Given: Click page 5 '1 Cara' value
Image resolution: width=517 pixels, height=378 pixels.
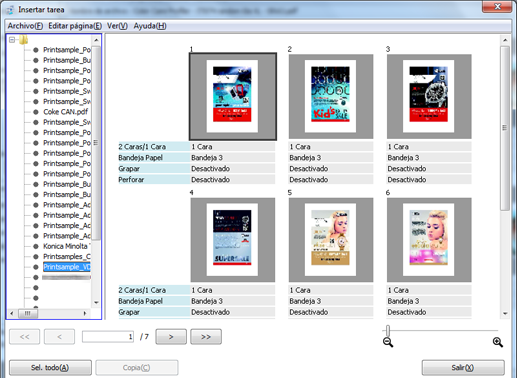Looking at the screenshot, I should [331, 290].
